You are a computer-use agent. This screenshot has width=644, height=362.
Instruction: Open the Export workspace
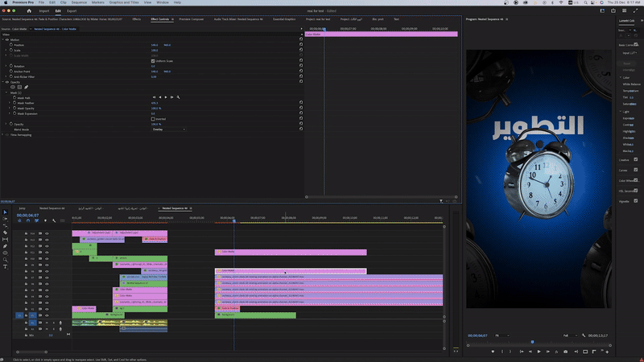click(72, 10)
